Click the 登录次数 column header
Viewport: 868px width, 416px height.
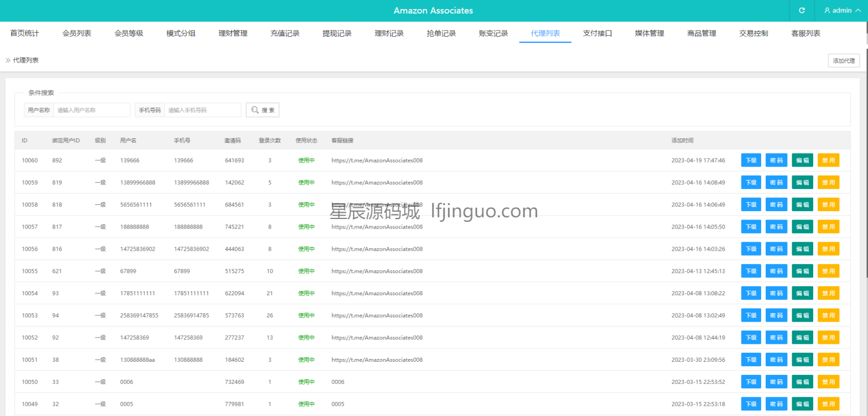click(270, 140)
